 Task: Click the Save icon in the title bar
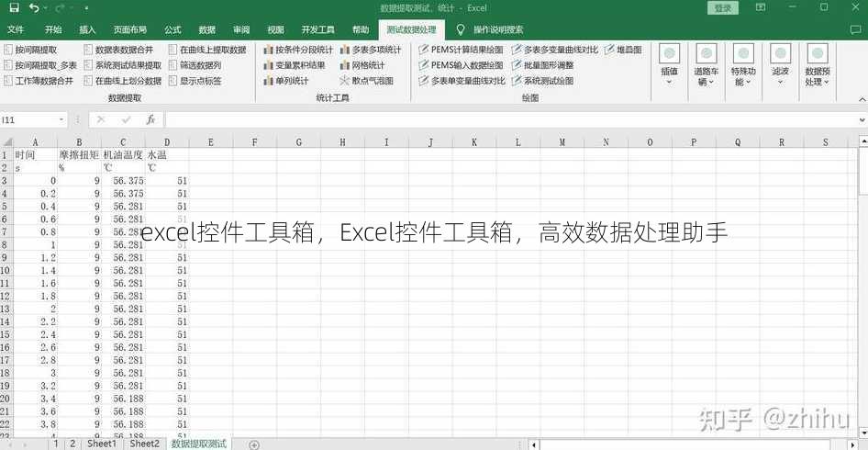coord(15,7)
